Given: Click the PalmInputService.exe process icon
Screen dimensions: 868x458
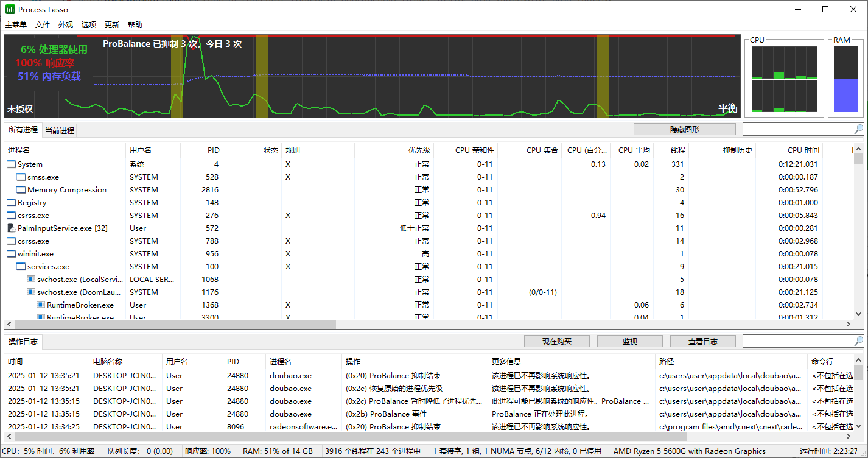Looking at the screenshot, I should point(12,228).
